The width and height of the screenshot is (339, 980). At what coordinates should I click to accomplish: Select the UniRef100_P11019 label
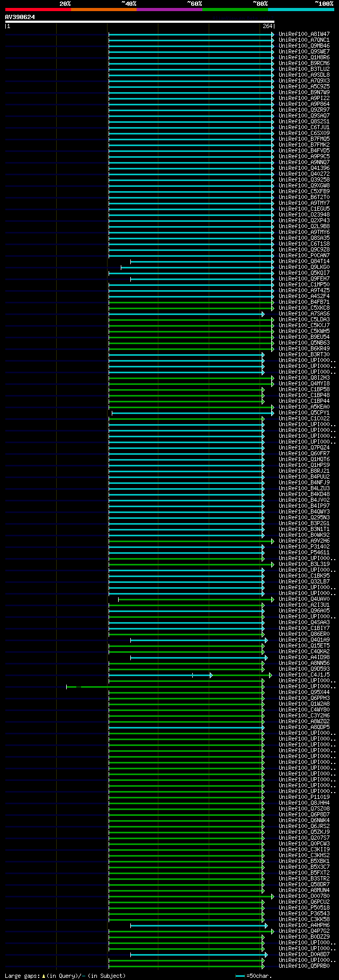[304, 797]
